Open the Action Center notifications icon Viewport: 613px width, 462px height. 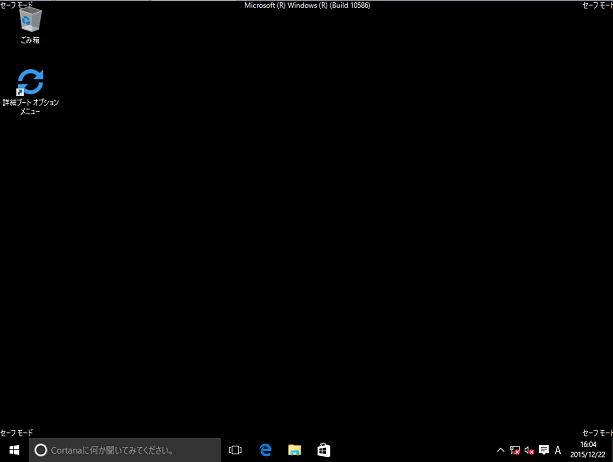pos(544,450)
